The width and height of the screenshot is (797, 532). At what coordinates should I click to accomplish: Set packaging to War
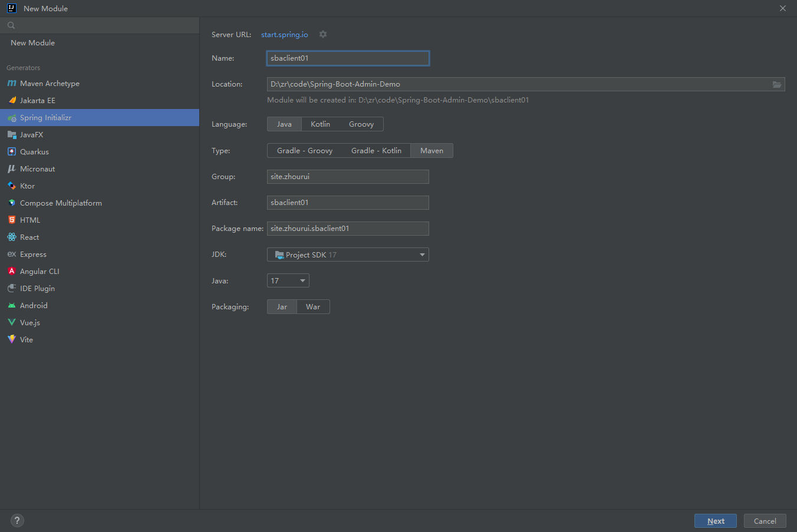tap(313, 307)
